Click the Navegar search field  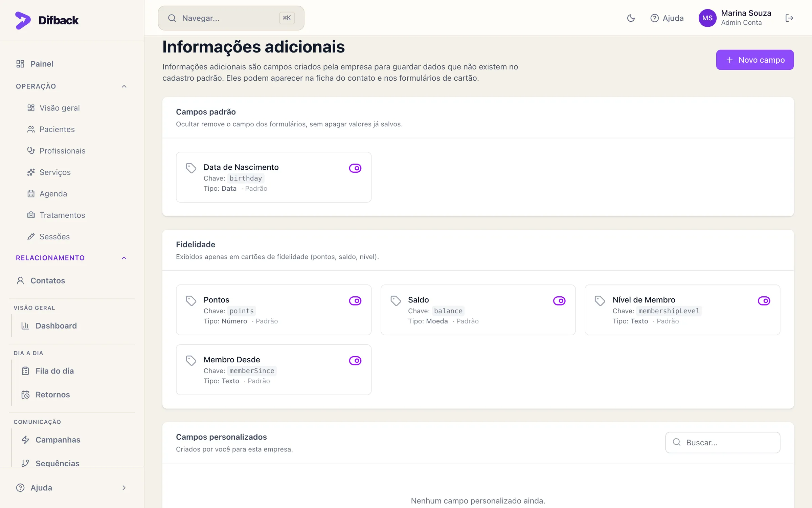pos(231,18)
